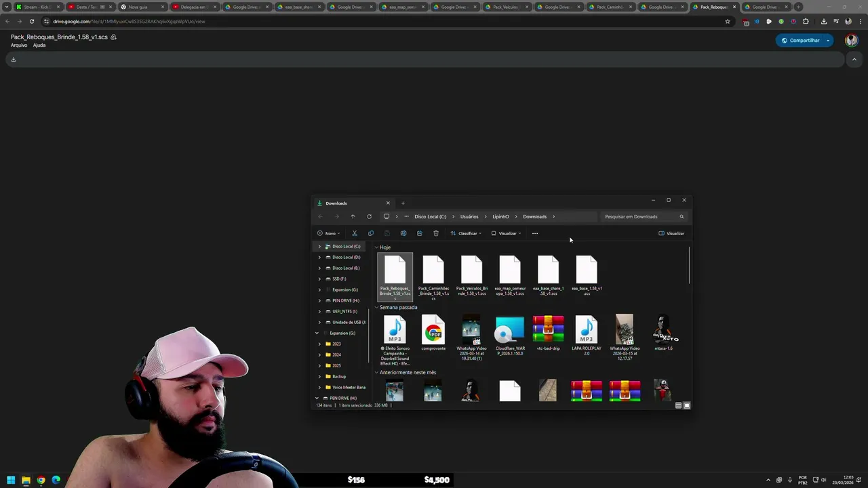868x488 pixels.
Task: Open File Explorer from the taskbar
Action: click(26, 480)
